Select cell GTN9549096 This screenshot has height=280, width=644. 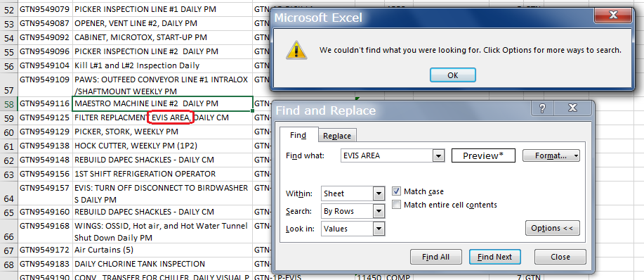[45, 51]
